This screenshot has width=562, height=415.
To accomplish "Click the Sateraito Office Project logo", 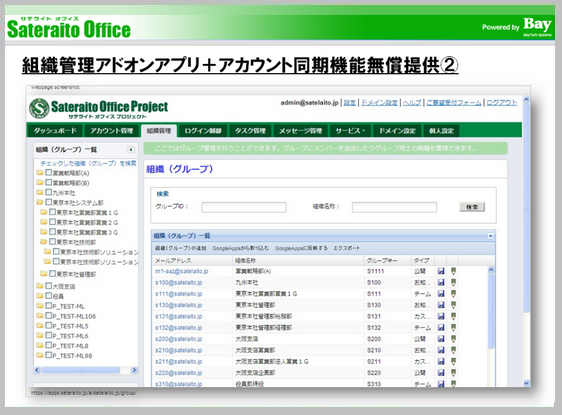I will pos(99,109).
